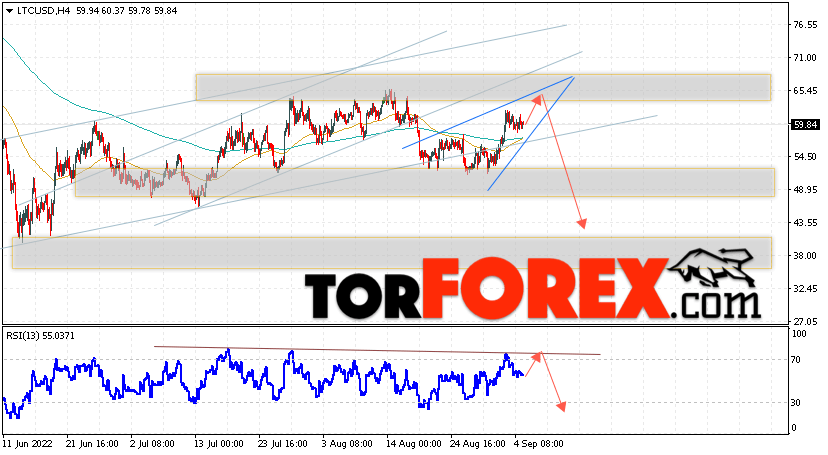Screen dimensions: 828x455
Task: Click the RSI scale value 70
Action: (796, 360)
